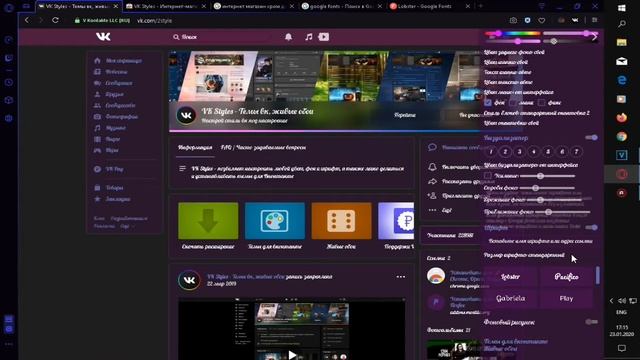Select visualizer preset number 7
Image resolution: width=640 pixels, height=360 pixels.
point(576,151)
